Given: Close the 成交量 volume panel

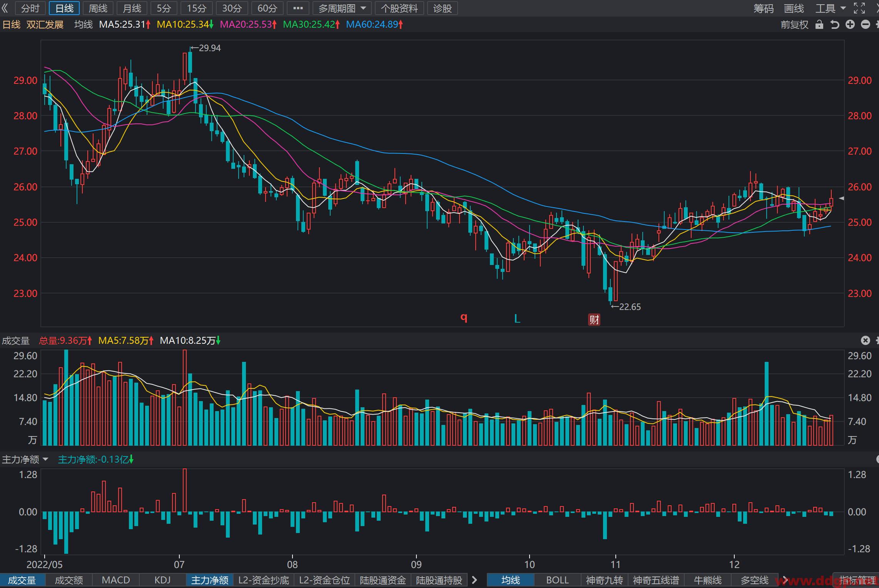Looking at the screenshot, I should point(865,340).
